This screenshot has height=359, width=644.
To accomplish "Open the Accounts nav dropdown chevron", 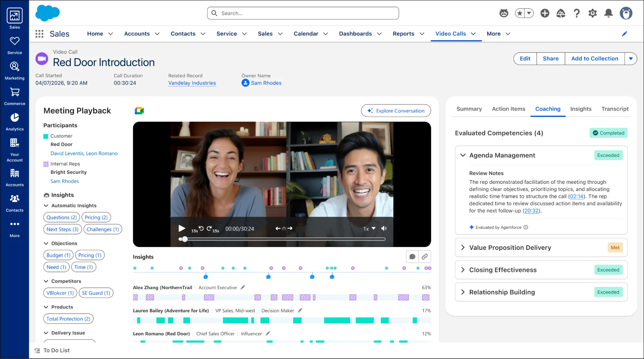I will coord(157,34).
